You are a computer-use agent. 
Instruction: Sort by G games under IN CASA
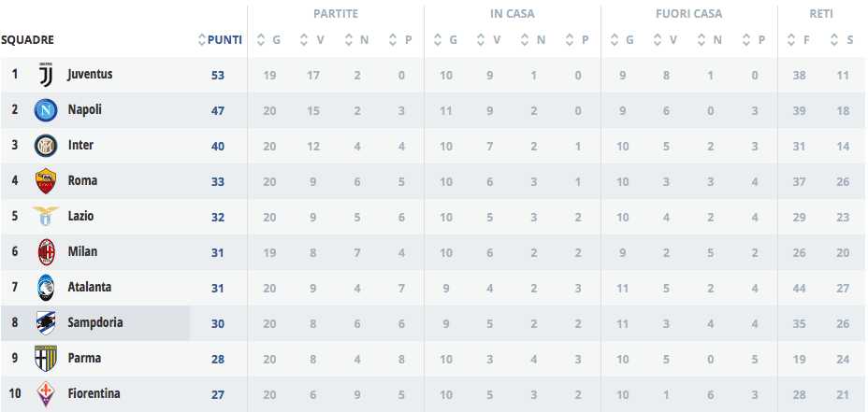tap(446, 40)
